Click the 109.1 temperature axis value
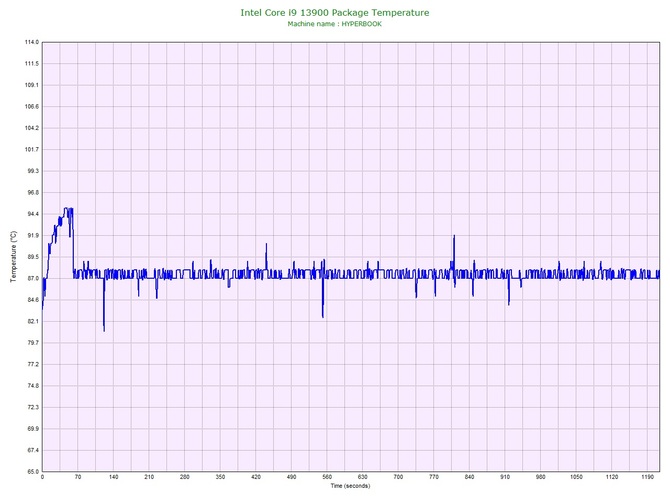This screenshot has height=503, width=670. [x=32, y=85]
